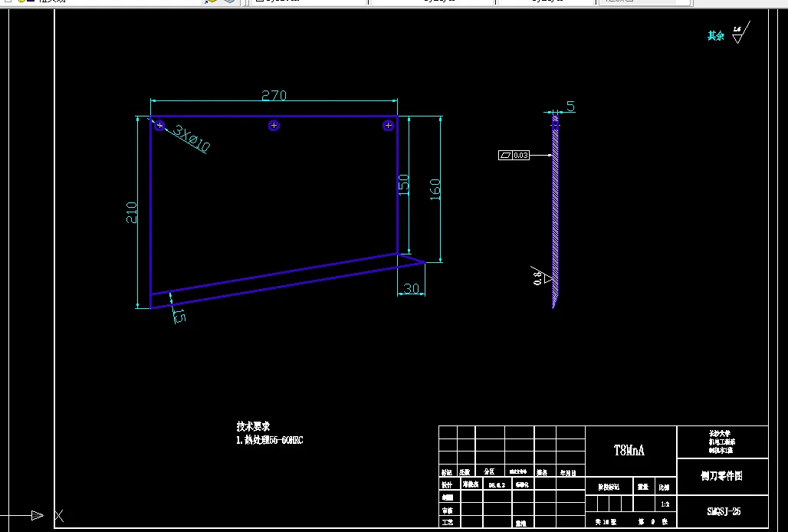Image resolution: width=788 pixels, height=532 pixels.
Task: Select the 15 bevel dimension text
Action: (x=179, y=316)
